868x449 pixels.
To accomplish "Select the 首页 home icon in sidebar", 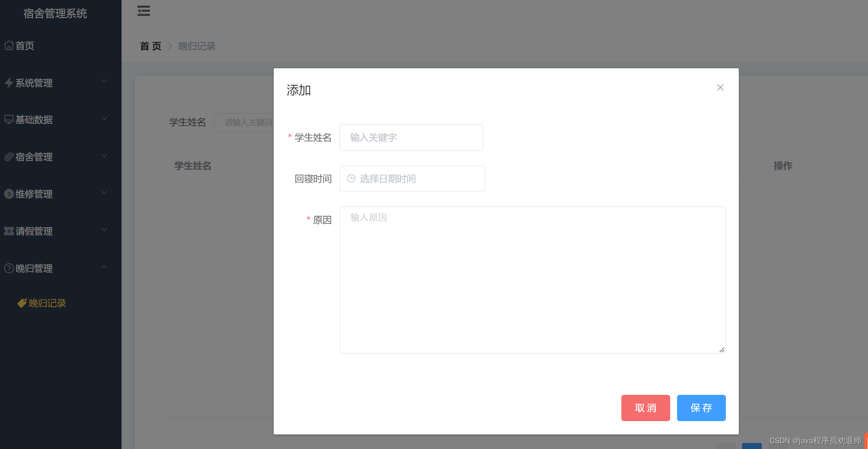I will [x=9, y=45].
